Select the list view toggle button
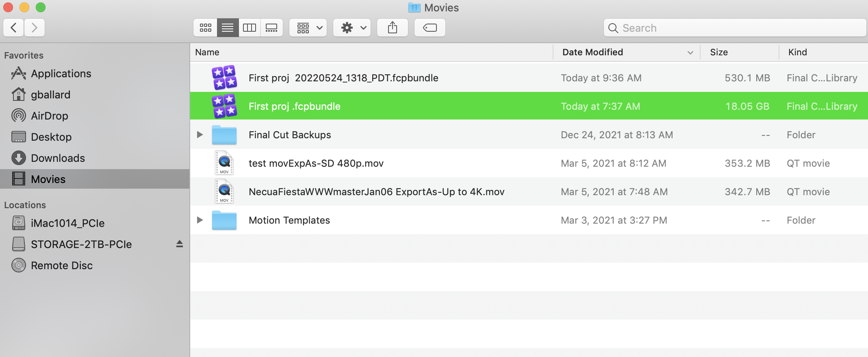Image resolution: width=868 pixels, height=357 pixels. pyautogui.click(x=228, y=28)
